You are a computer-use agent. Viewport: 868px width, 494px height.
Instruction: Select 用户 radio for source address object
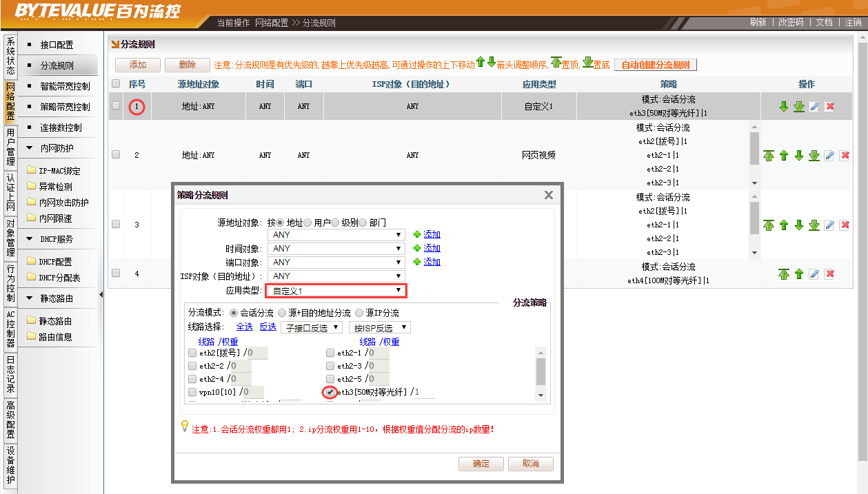(307, 223)
